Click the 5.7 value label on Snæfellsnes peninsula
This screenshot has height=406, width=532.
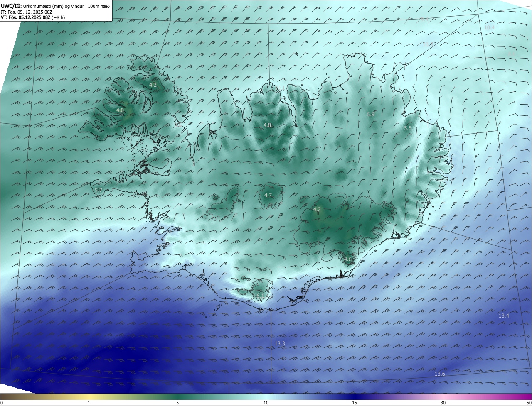tap(99, 190)
